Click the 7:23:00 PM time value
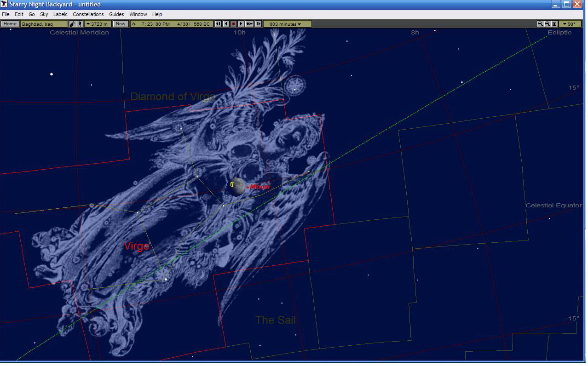Viewport: 588px width, 366px height. point(156,24)
